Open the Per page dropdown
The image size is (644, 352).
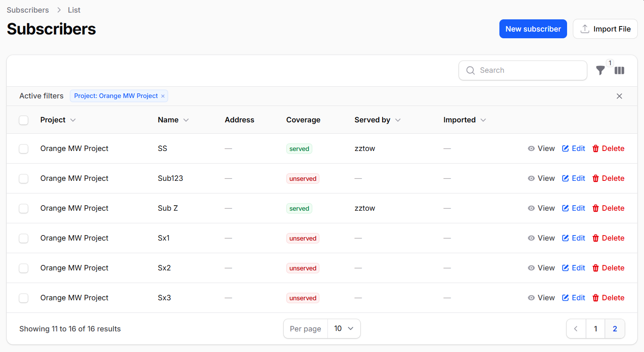pyautogui.click(x=344, y=328)
